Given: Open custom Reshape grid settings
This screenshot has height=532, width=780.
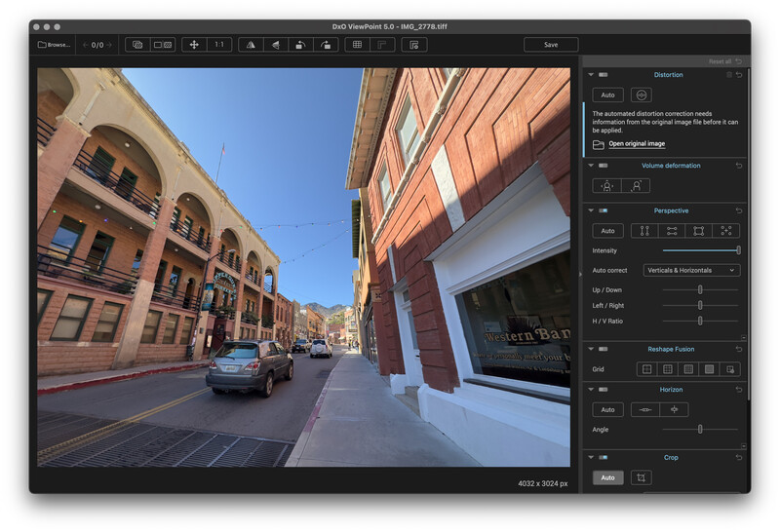Looking at the screenshot, I should pos(729,369).
